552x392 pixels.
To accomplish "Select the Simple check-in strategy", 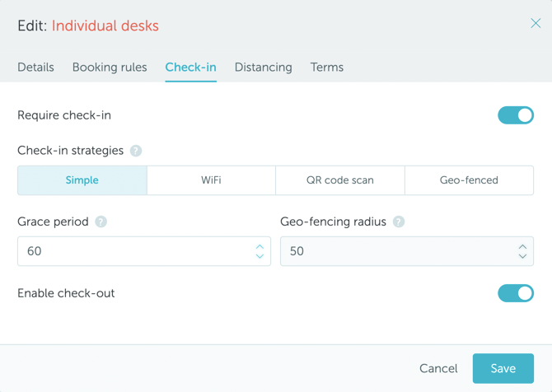I will (82, 180).
